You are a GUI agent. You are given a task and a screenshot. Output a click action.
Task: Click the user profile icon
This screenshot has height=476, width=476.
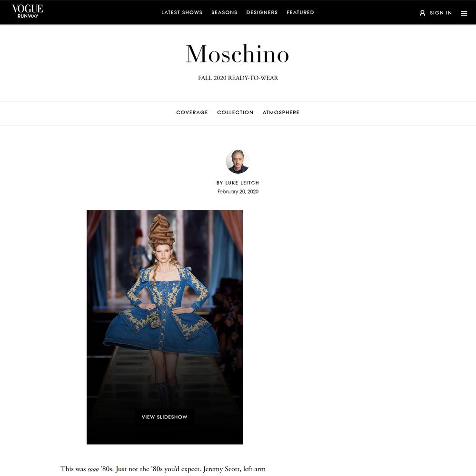point(422,13)
